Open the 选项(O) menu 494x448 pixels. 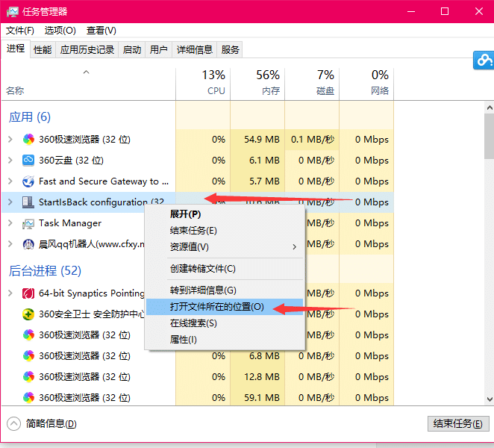(x=60, y=31)
